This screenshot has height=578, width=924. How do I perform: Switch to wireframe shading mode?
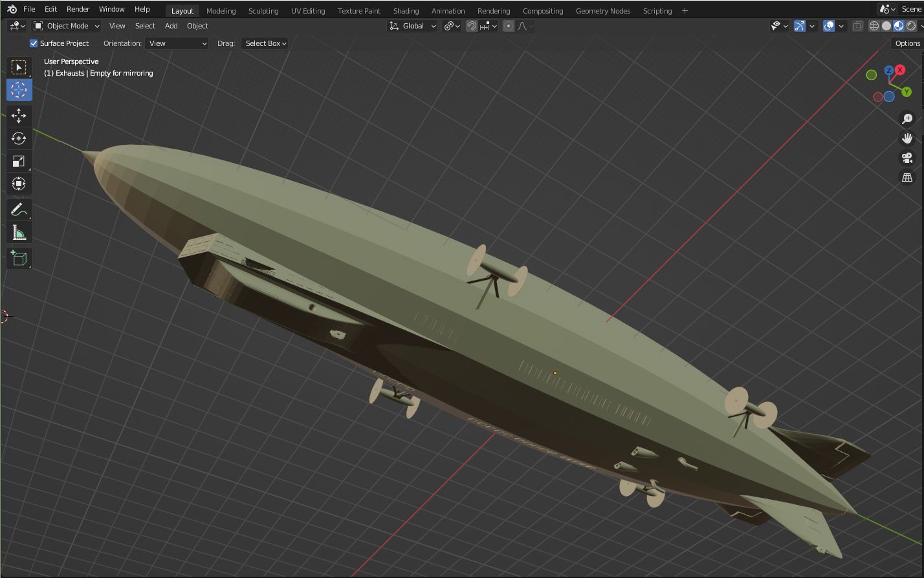click(x=874, y=26)
